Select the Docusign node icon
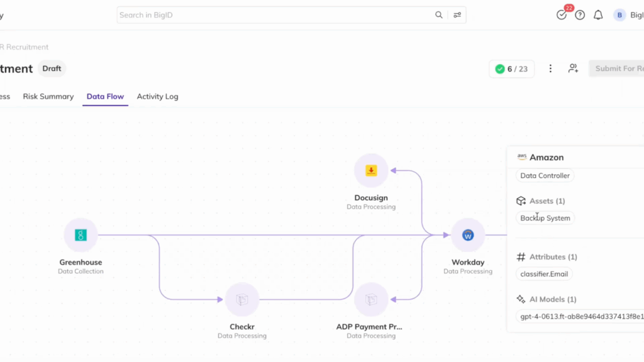The height and width of the screenshot is (362, 644). point(371,171)
